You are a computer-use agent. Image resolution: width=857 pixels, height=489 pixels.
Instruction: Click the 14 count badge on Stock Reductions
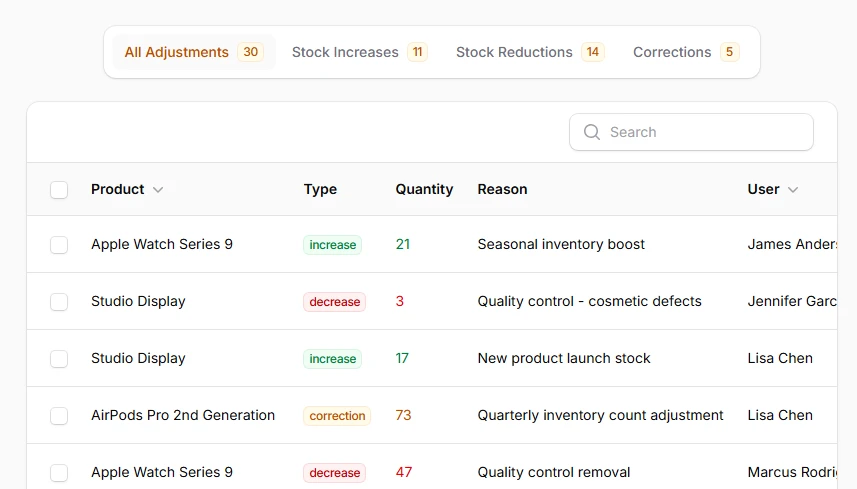(x=592, y=52)
